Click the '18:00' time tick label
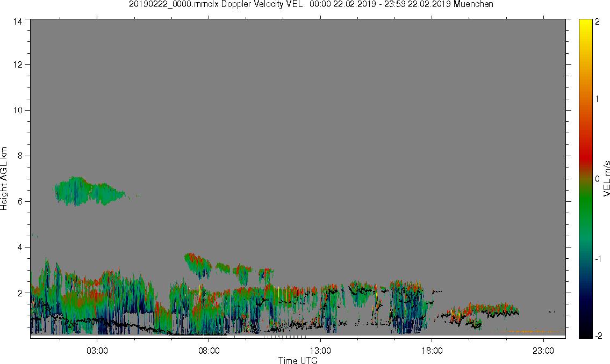610x364 pixels. 432,351
